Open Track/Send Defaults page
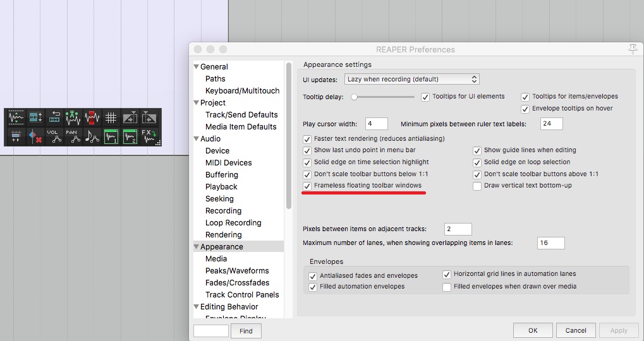 click(x=241, y=114)
